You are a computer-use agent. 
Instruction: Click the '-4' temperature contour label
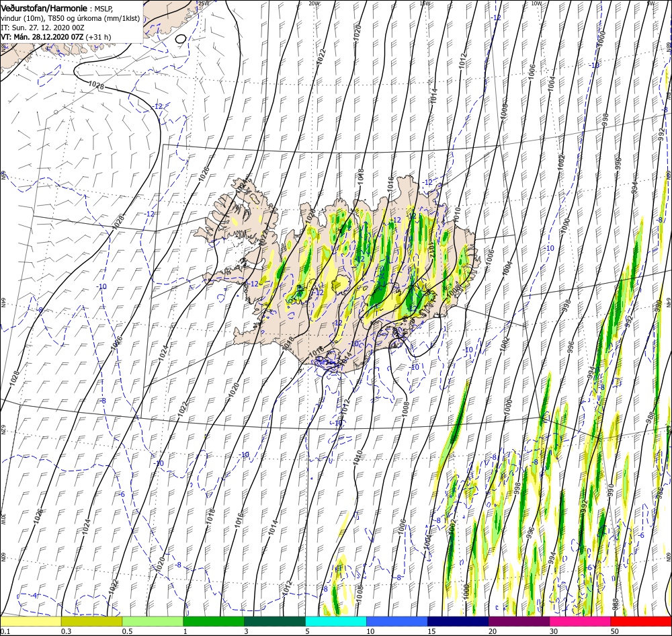pos(34,595)
